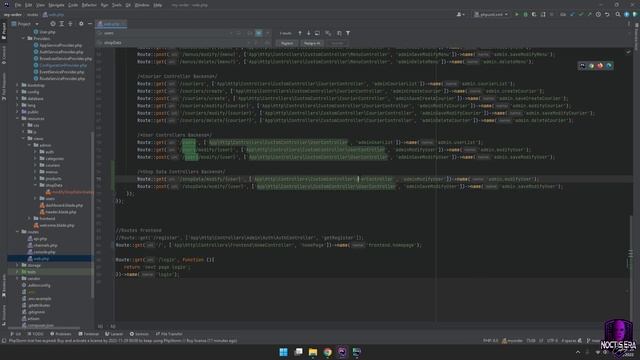Click Collapse All in Project panel toolbar

pos(70,24)
